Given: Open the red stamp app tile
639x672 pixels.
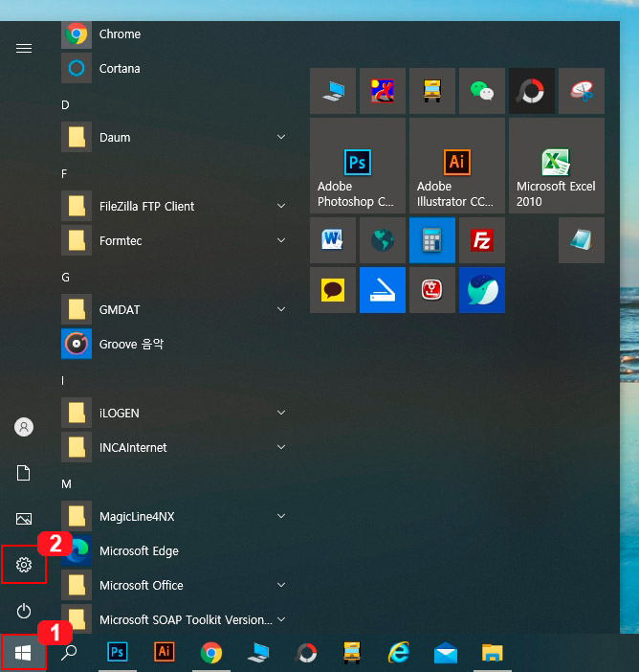Looking at the screenshot, I should 432,290.
